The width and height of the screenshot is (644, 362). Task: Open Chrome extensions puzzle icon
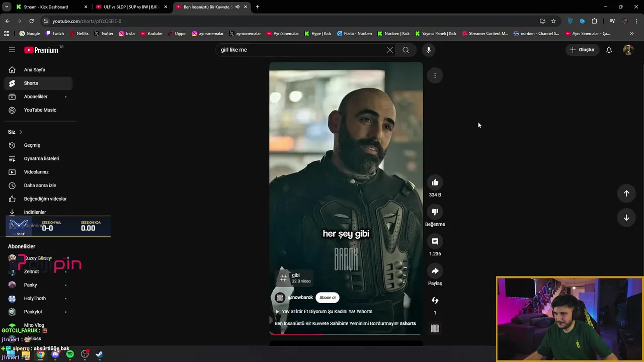point(595,21)
